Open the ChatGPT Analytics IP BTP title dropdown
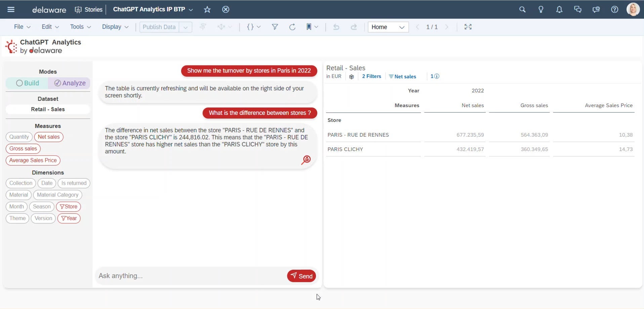 tap(191, 10)
